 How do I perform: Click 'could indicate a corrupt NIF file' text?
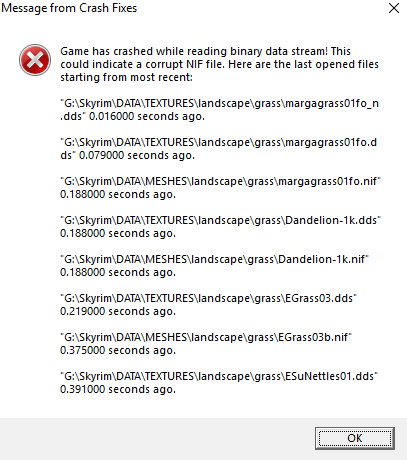(x=143, y=64)
